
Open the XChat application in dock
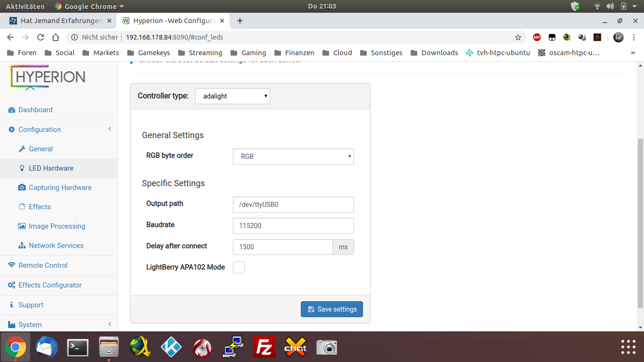(x=296, y=348)
